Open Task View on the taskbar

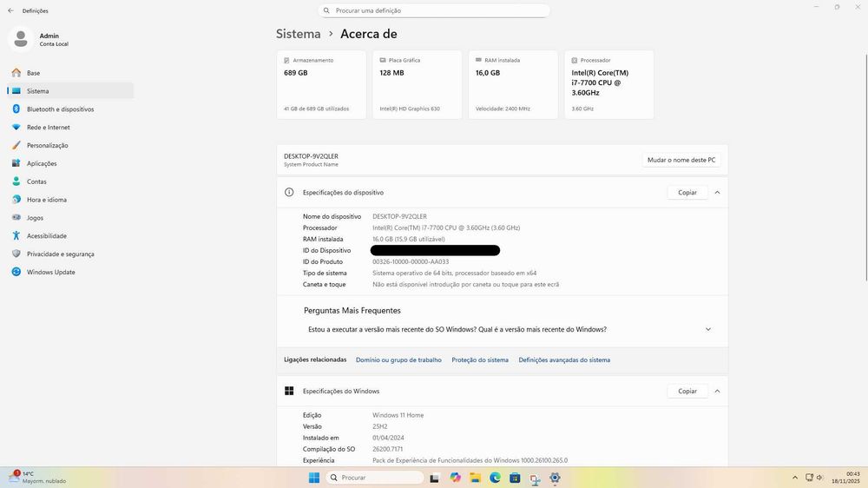click(x=435, y=478)
